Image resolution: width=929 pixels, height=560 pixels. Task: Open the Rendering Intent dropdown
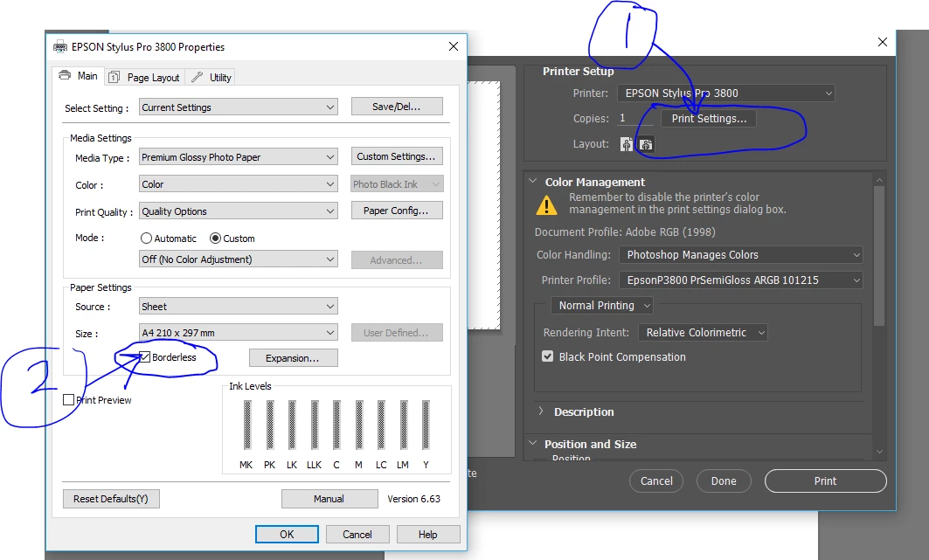(703, 333)
